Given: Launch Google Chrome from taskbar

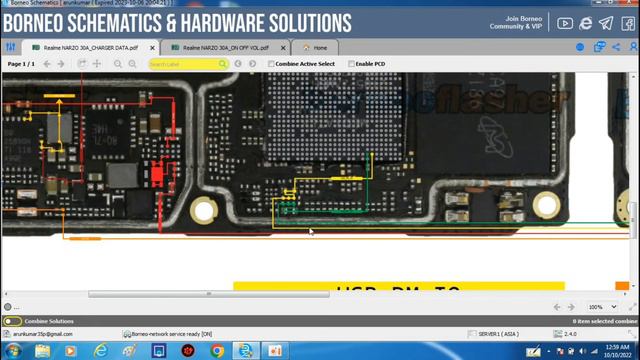Looking at the screenshot, I should tap(217, 351).
